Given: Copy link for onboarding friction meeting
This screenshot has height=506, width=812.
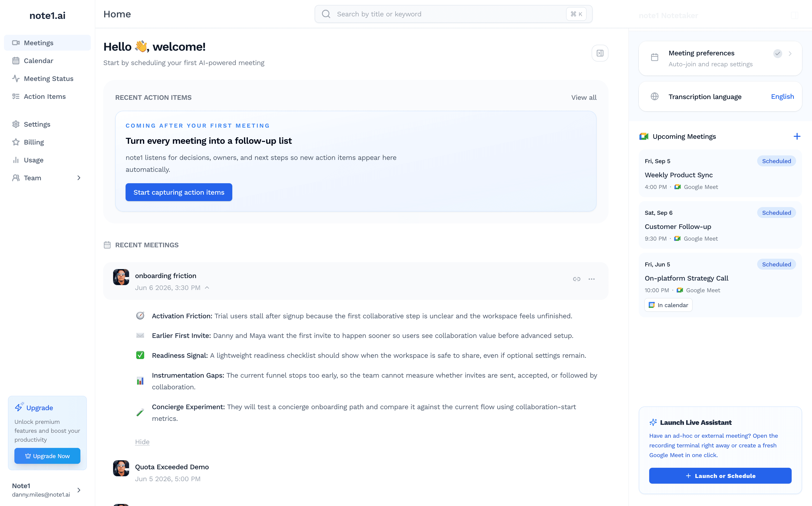Looking at the screenshot, I should [576, 279].
